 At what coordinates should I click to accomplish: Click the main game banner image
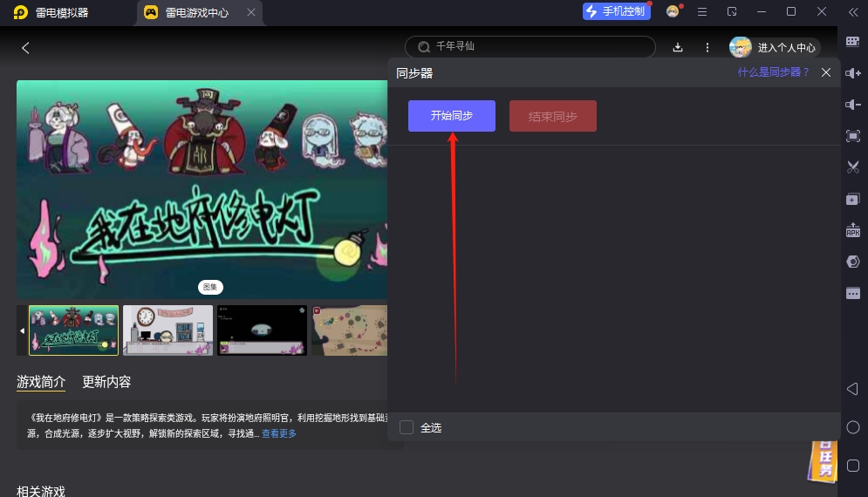tap(202, 189)
